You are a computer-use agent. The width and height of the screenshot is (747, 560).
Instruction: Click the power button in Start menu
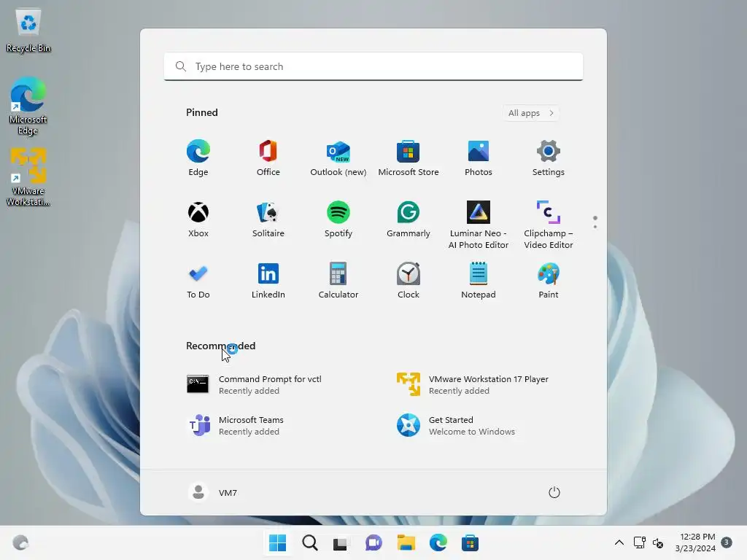coord(554,492)
